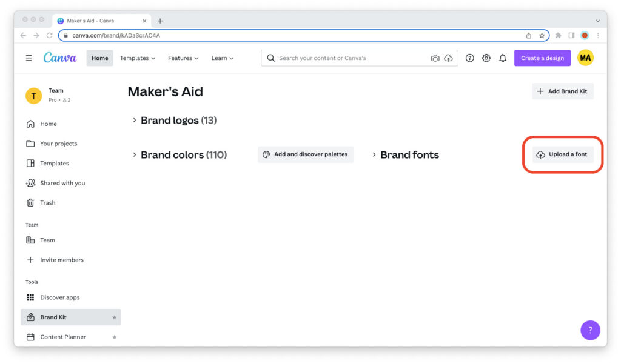Viewport: 621px width, 364px height.
Task: Click the cloud upload icon in search bar
Action: [448, 58]
